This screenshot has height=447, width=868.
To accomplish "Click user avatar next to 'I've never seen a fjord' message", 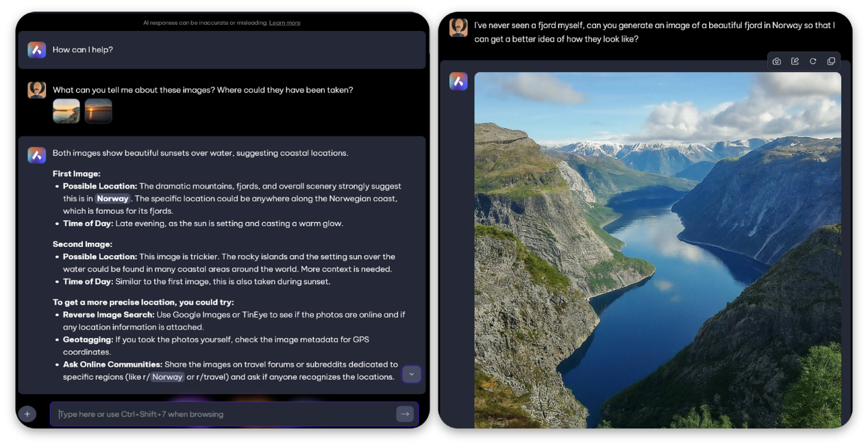I will pyautogui.click(x=458, y=27).
